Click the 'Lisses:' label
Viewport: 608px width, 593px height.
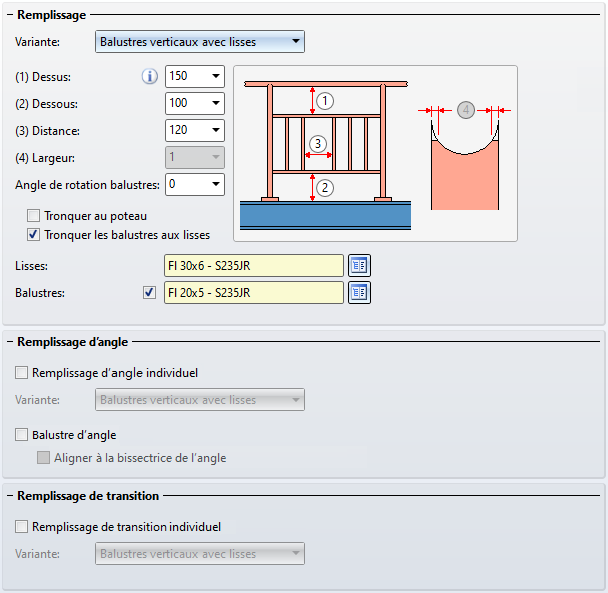point(31,266)
